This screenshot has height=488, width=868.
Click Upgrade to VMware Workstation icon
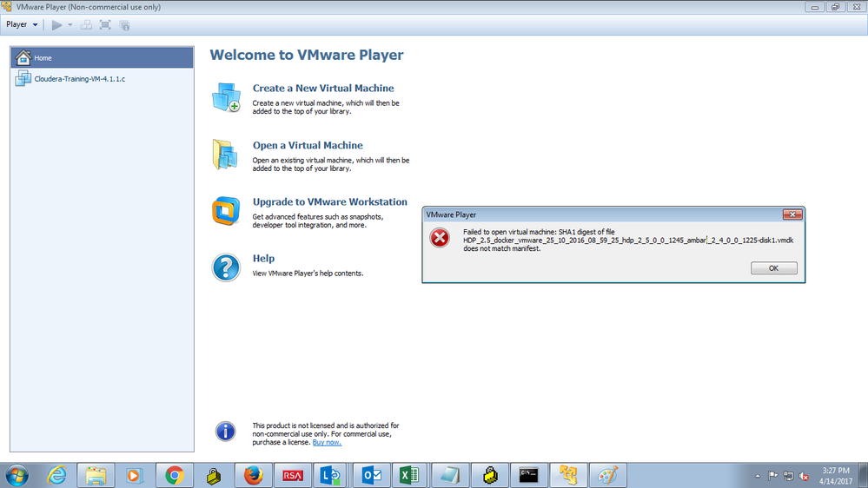(226, 211)
